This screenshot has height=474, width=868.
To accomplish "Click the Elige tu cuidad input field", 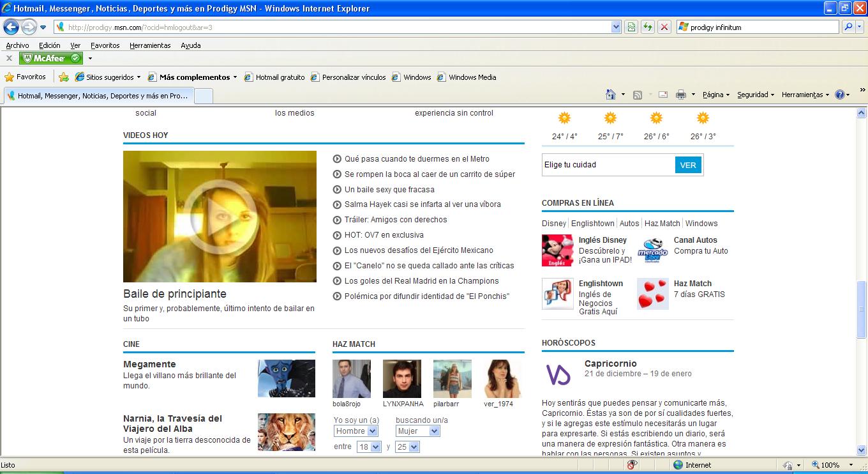I will tap(606, 165).
